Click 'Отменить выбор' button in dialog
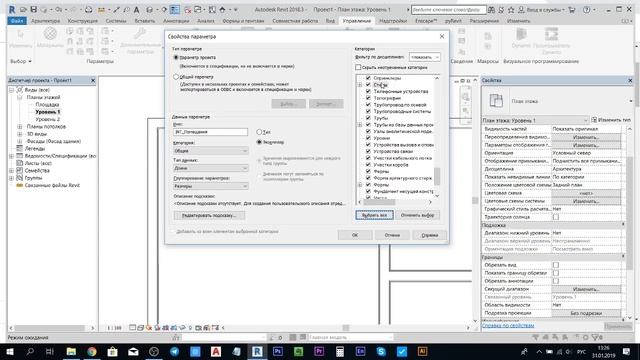The image size is (640, 360). [417, 215]
